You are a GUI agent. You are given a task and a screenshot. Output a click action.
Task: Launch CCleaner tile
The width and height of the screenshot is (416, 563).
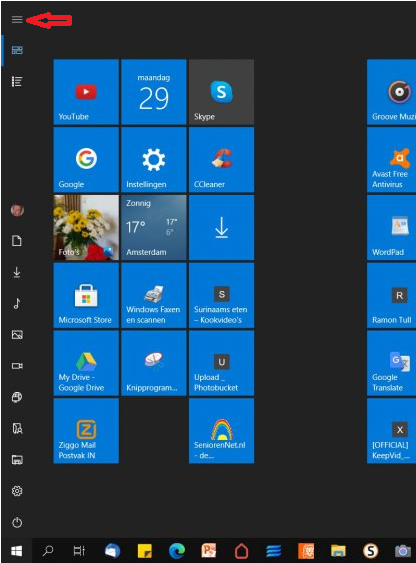pos(221,160)
